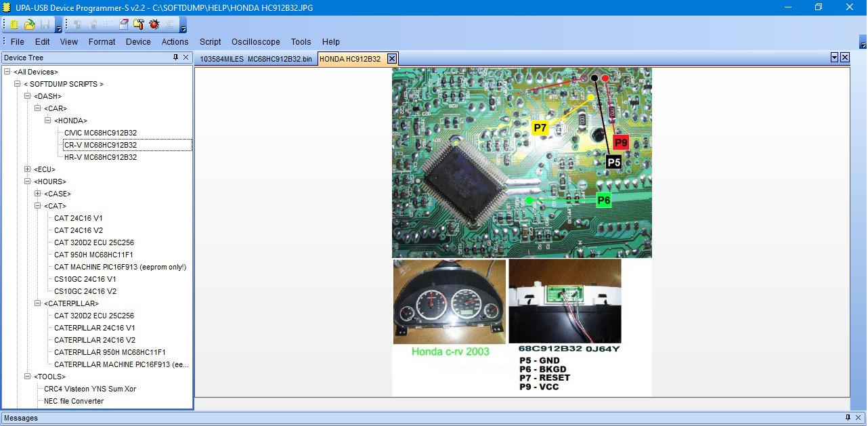Open the Oscilloscope menu
The height and width of the screenshot is (426, 868).
point(256,42)
